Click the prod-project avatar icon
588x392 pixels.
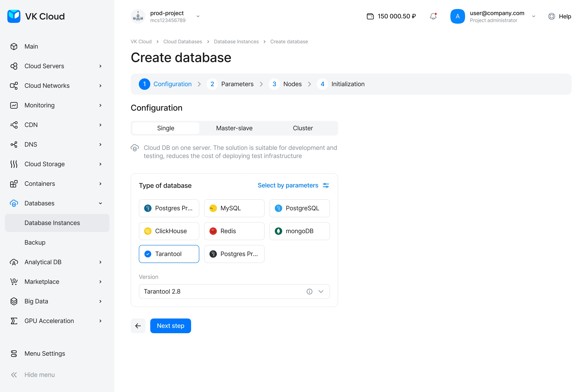tap(138, 16)
